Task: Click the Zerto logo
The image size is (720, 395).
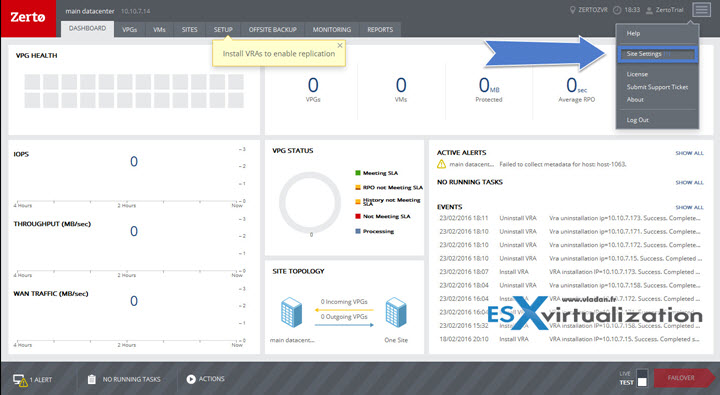Action: pyautogui.click(x=28, y=17)
